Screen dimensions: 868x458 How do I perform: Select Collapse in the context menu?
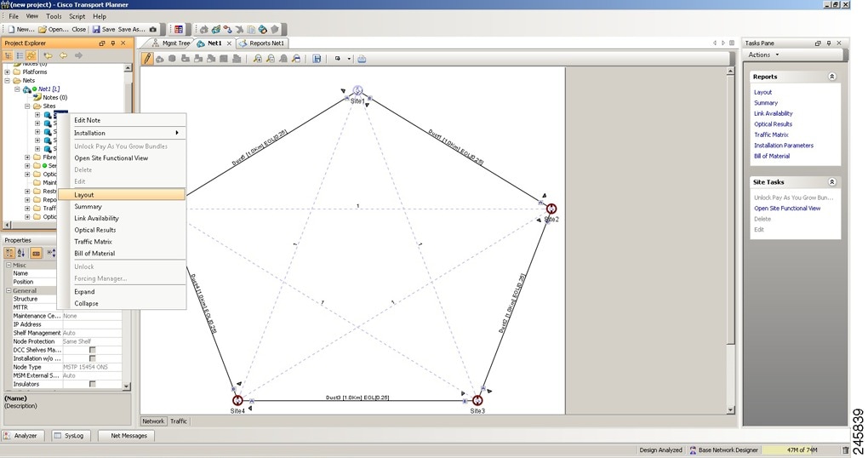122,303
